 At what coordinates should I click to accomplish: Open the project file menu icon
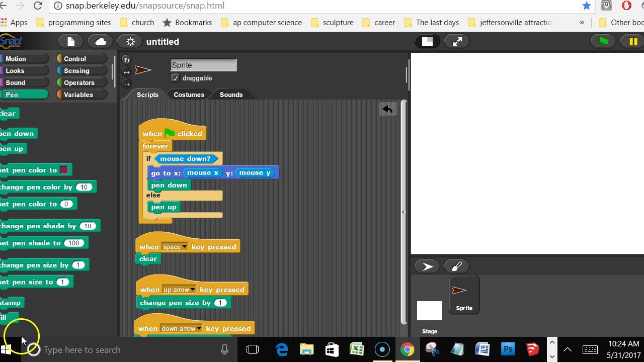70,41
